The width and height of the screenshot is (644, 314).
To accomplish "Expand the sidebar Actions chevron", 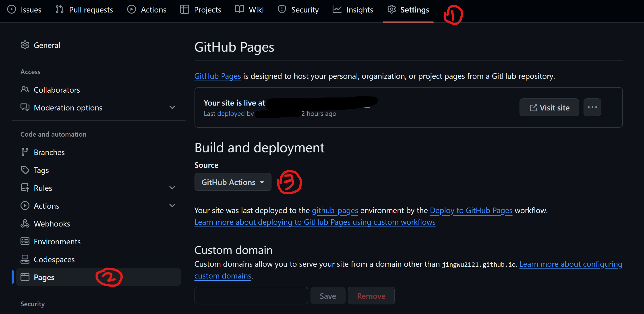I will click(172, 205).
